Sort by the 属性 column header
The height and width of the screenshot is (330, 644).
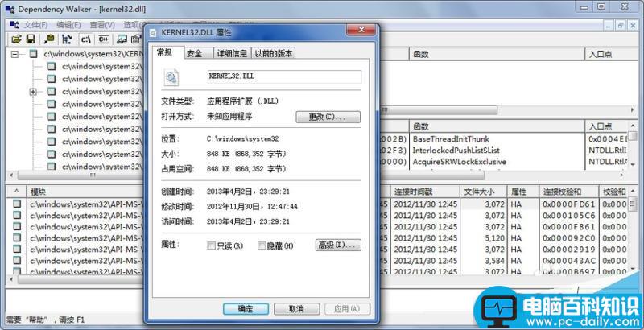[x=522, y=192]
